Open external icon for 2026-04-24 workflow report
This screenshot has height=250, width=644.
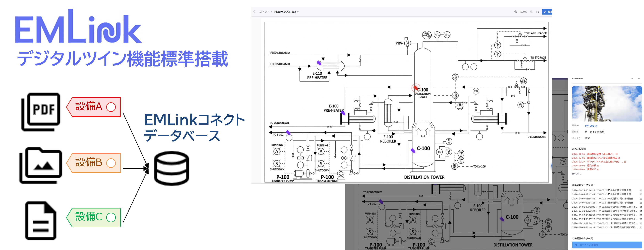pyautogui.click(x=641, y=190)
